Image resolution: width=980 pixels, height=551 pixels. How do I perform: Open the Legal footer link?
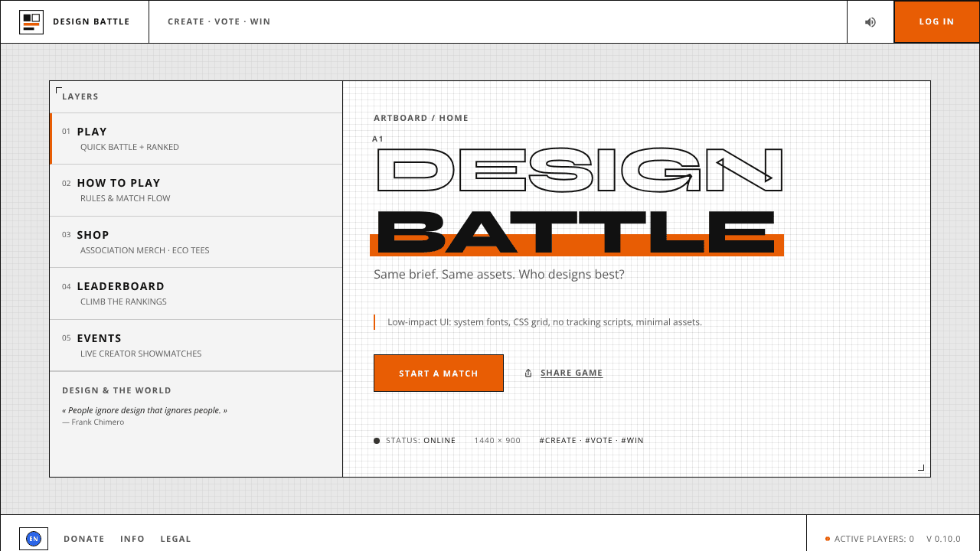(175, 539)
